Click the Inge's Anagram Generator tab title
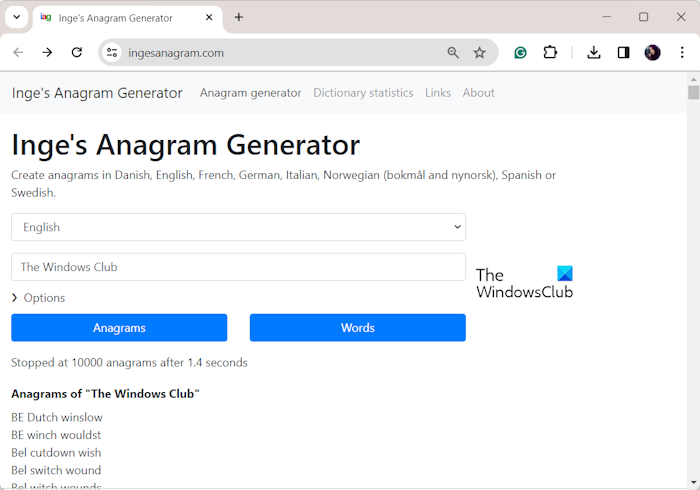Viewport: 700px width, 490px height. coord(115,18)
